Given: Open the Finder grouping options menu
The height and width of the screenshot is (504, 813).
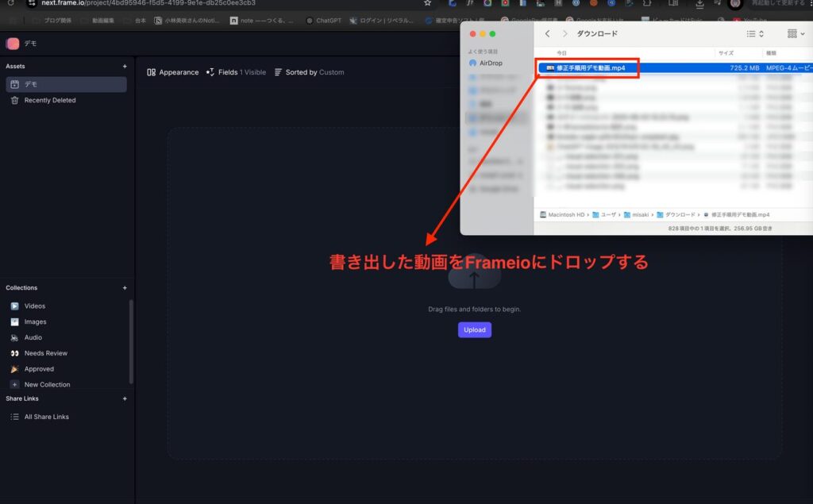Looking at the screenshot, I should pos(796,33).
